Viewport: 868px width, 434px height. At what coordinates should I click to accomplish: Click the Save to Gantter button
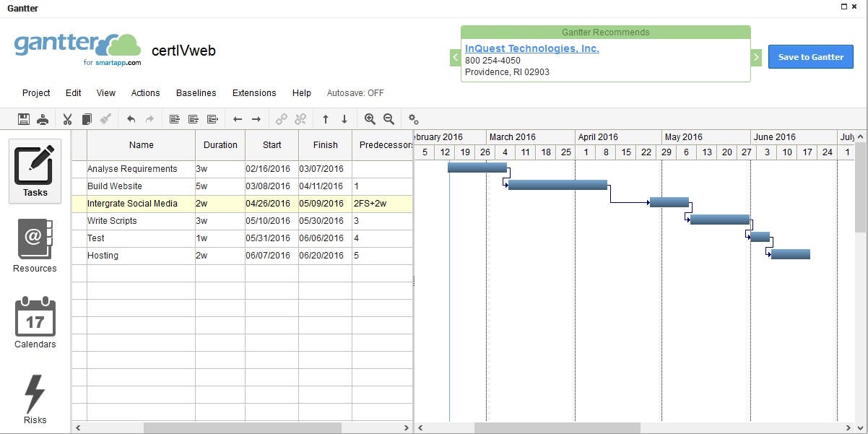[x=811, y=57]
